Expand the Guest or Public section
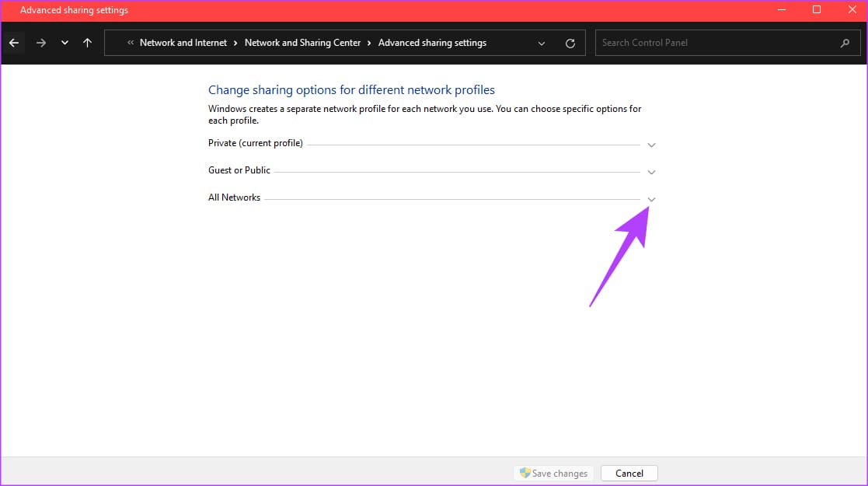This screenshot has height=486, width=868. point(651,173)
